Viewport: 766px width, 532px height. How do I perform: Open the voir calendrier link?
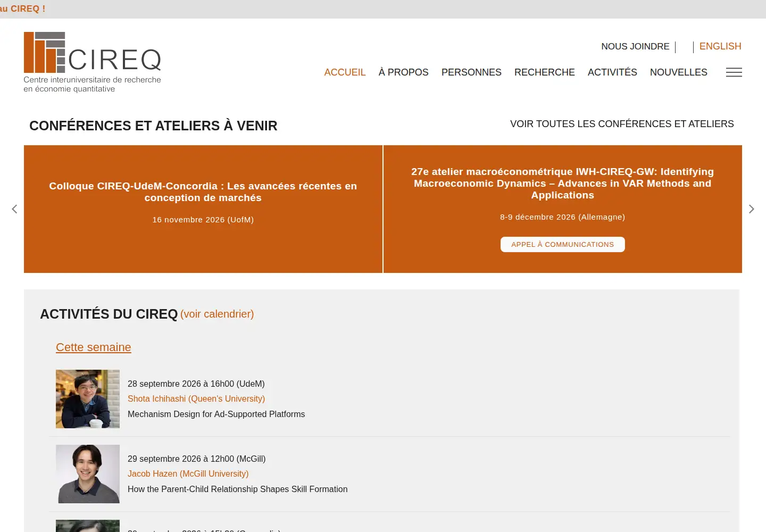217,314
